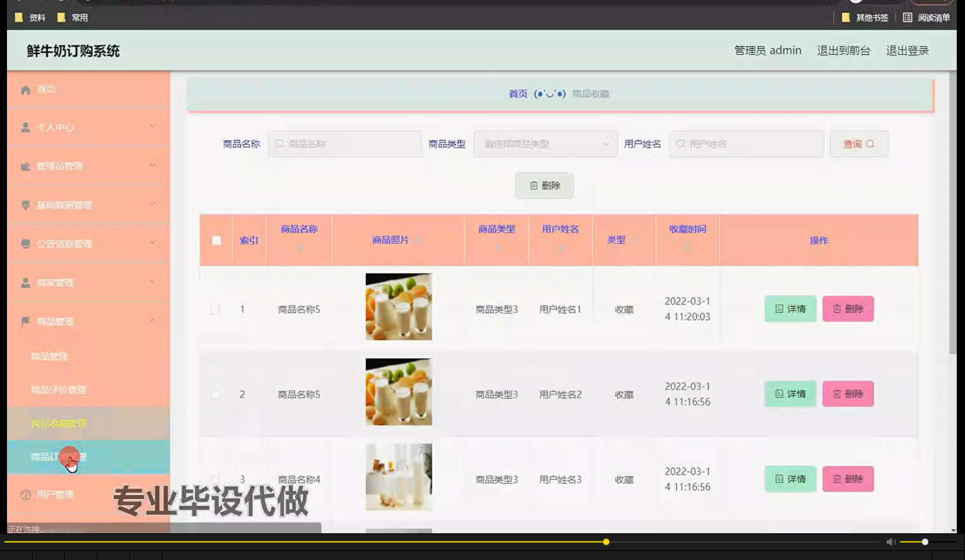Open the trash icon on the 删除 button
This screenshot has width=965, height=560.
[533, 185]
